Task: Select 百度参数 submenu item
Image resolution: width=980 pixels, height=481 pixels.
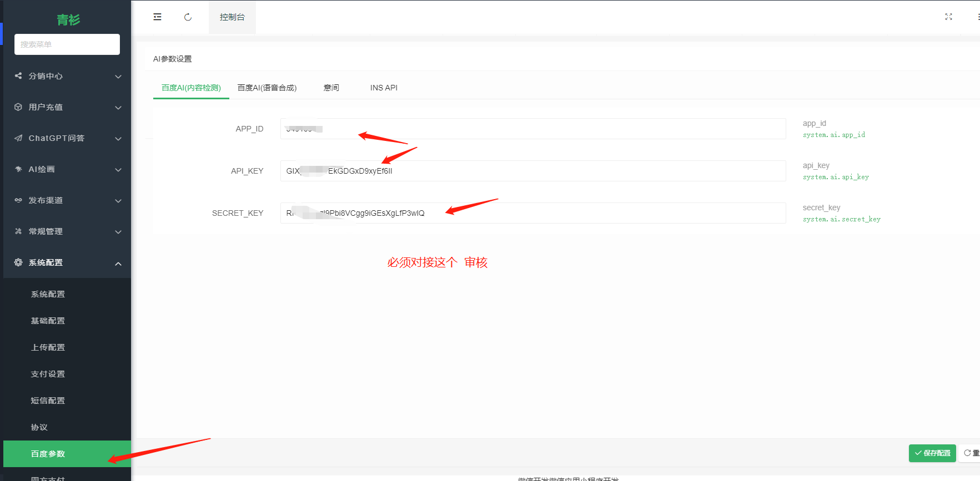Action: pyautogui.click(x=67, y=454)
